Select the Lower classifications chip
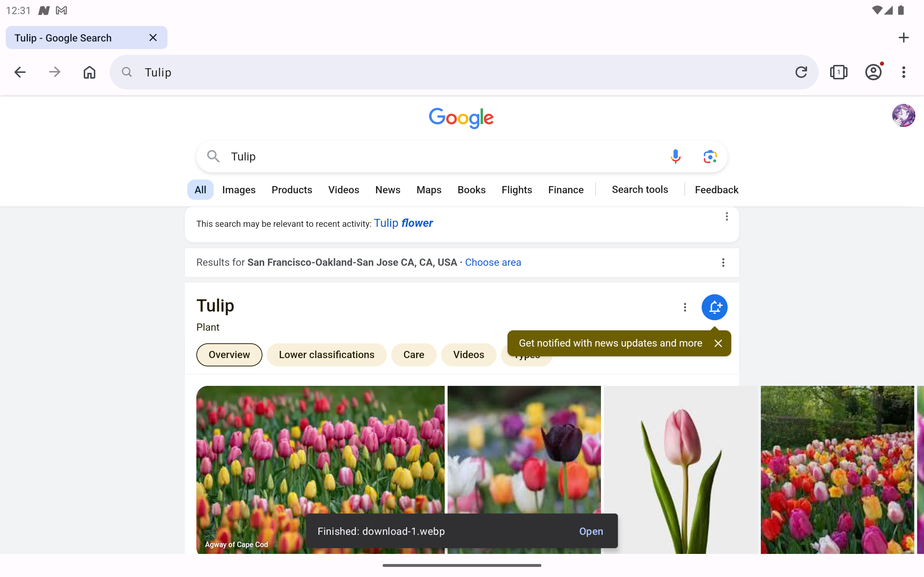The height and width of the screenshot is (577, 924). (x=326, y=355)
